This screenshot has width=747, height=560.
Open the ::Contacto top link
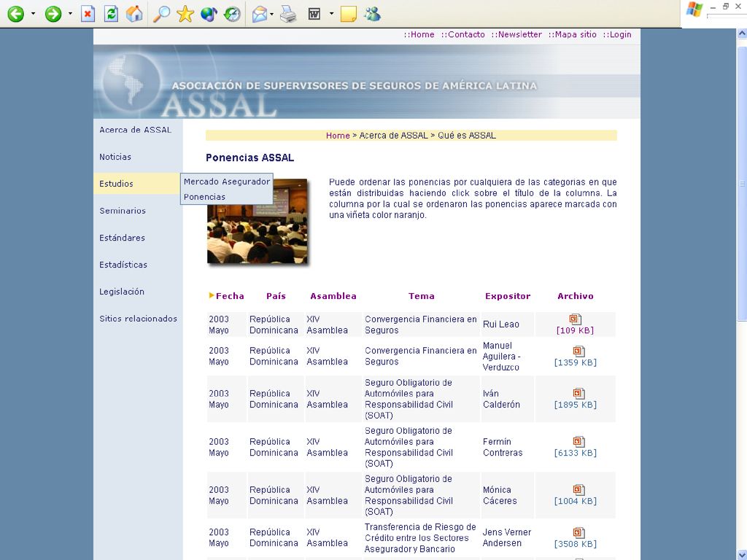pyautogui.click(x=462, y=34)
